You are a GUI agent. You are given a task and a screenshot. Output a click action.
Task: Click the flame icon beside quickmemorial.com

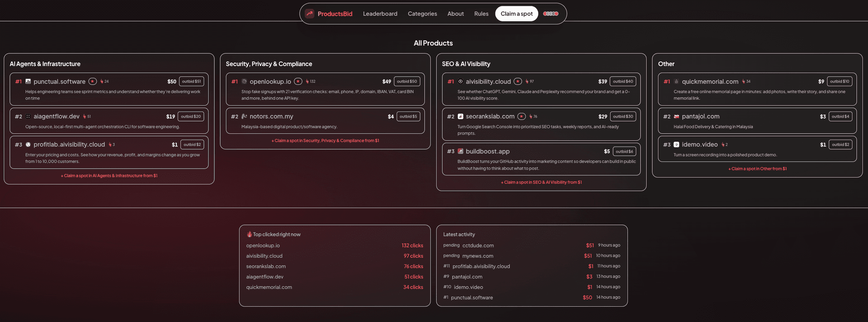click(744, 81)
